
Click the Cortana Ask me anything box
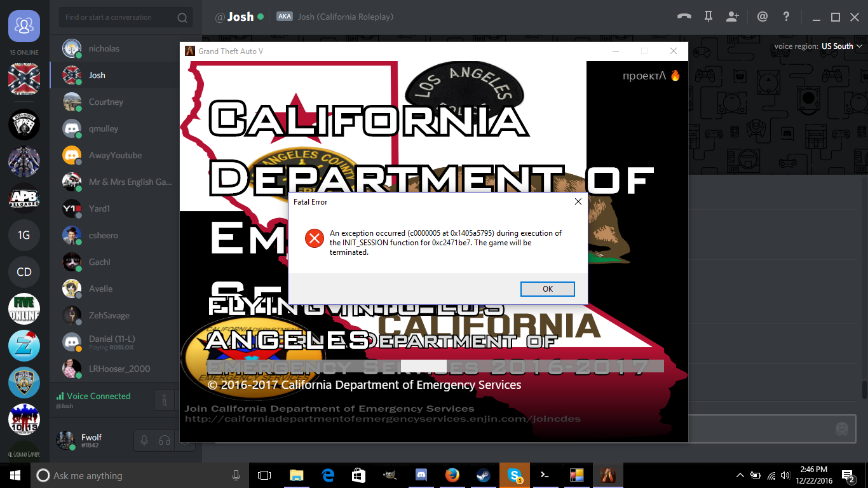(140, 475)
